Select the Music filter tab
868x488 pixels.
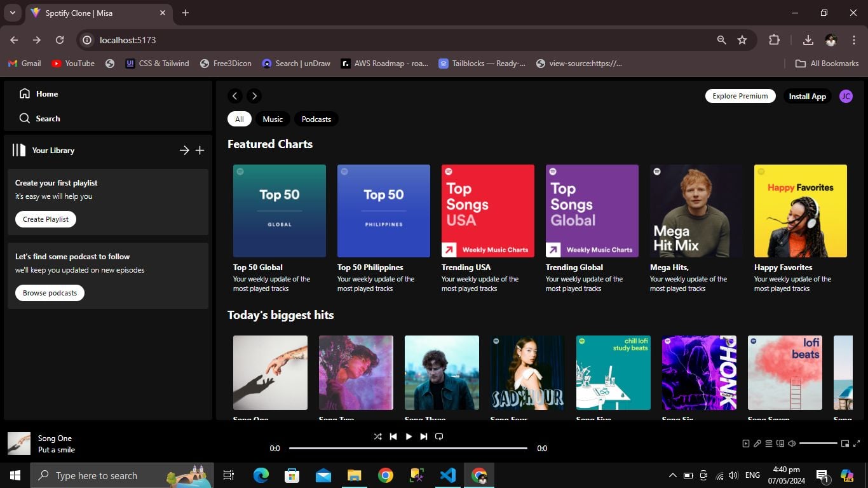pos(273,119)
